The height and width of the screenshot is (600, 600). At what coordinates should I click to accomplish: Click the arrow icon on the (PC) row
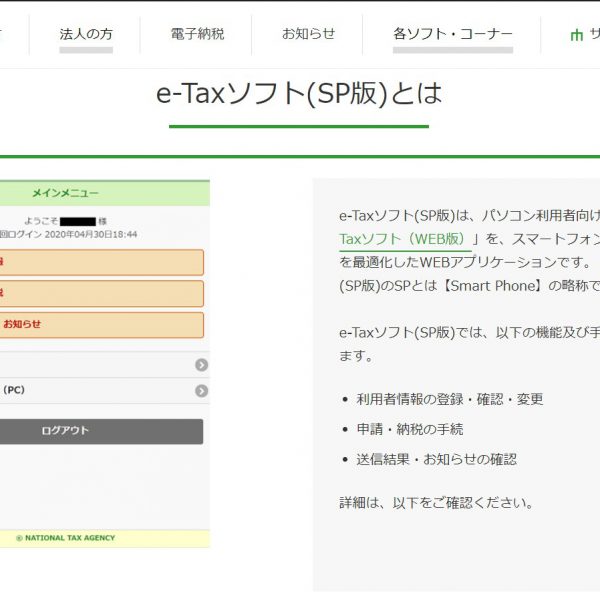pos(201,391)
